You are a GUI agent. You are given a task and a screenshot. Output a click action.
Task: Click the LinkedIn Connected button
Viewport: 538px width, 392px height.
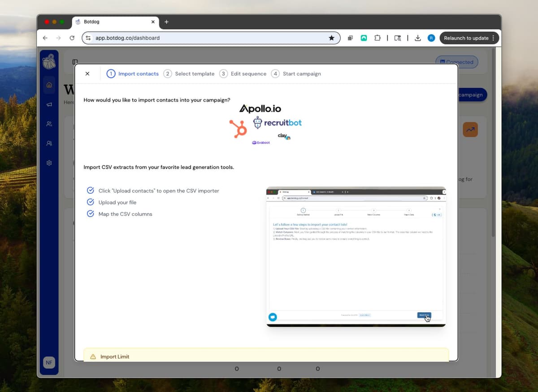coord(457,62)
